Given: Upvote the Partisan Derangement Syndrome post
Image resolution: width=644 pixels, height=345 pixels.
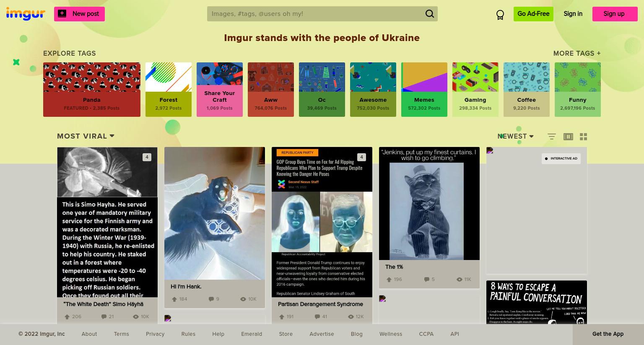Looking at the screenshot, I should (x=282, y=317).
